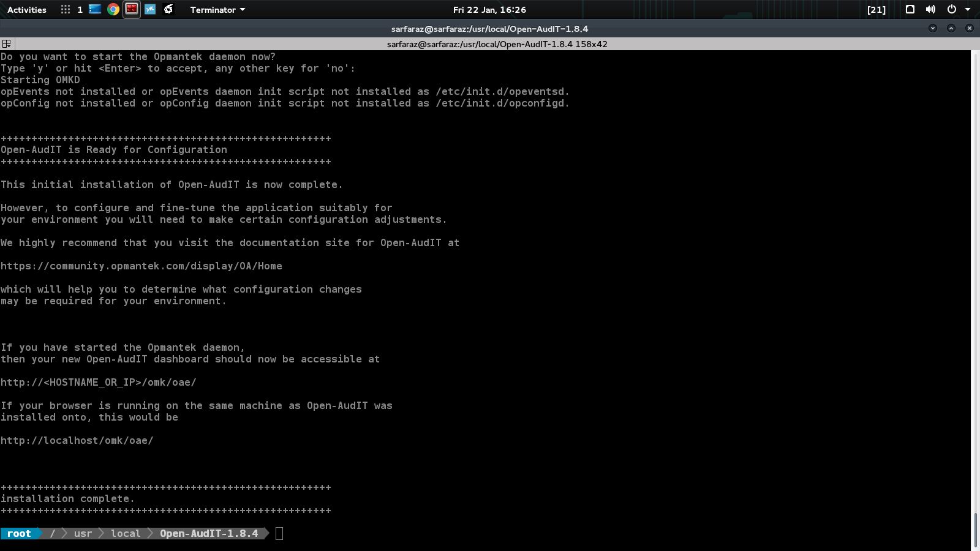Click the white swirl application icon

pos(168,9)
